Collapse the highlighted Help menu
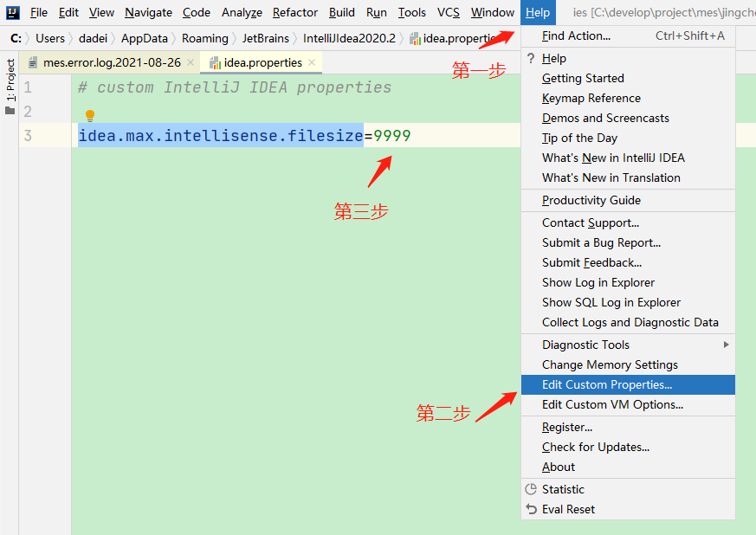This screenshot has height=535, width=756. 538,12
